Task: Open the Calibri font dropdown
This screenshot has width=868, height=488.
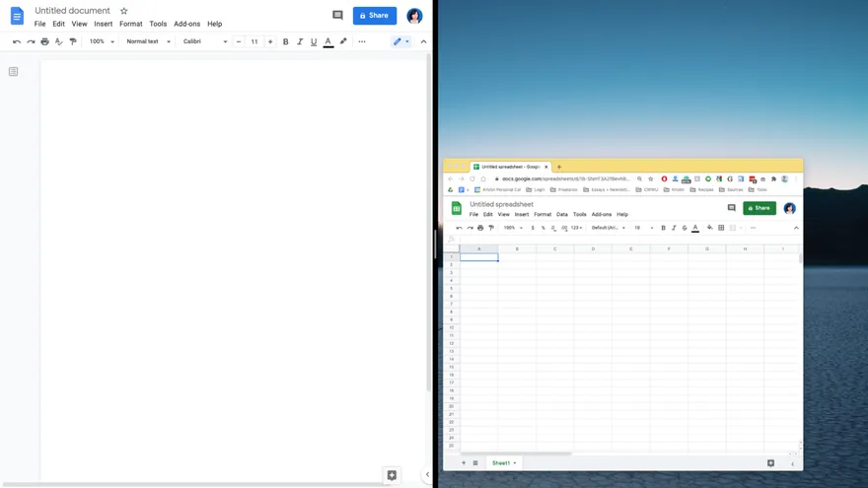Action: [204, 41]
